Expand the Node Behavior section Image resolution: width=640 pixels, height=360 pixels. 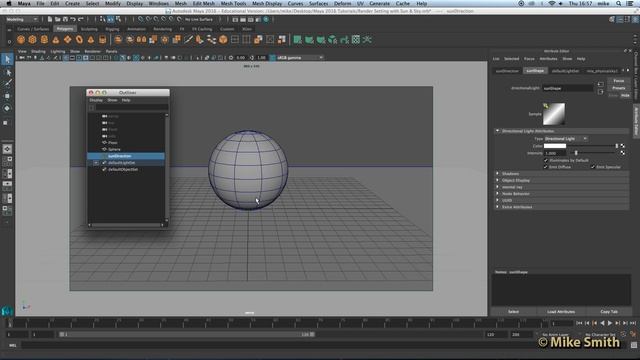[x=498, y=193]
